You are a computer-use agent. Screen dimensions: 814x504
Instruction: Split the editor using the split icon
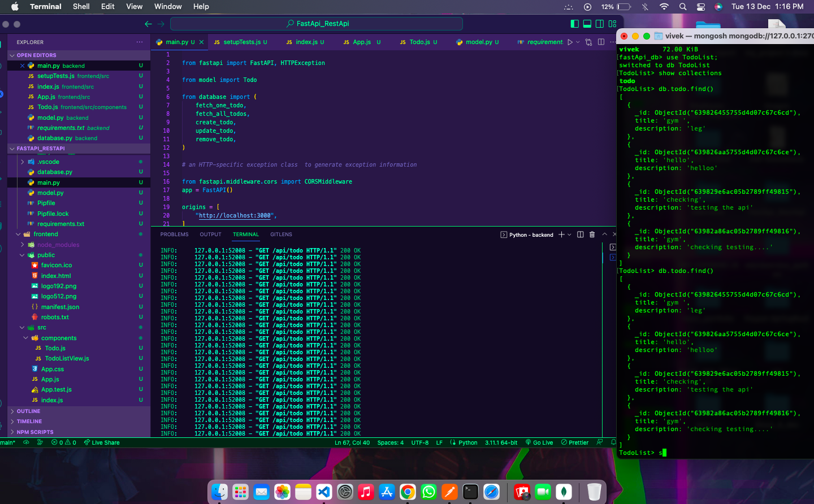coord(601,42)
